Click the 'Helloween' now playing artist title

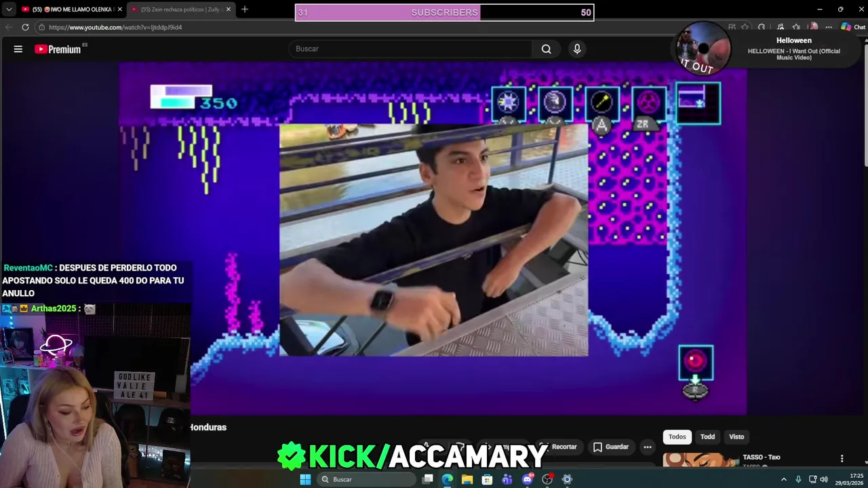click(x=793, y=41)
